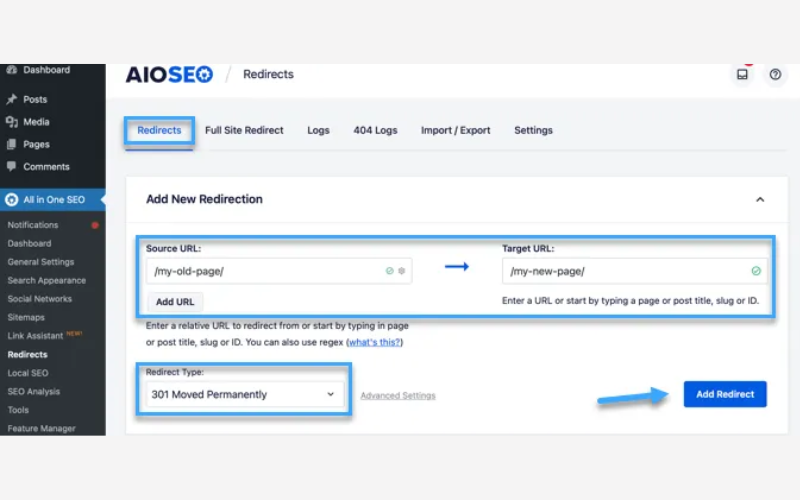Open the help question mark icon
Image resolution: width=800 pixels, height=500 pixels.
(775, 74)
